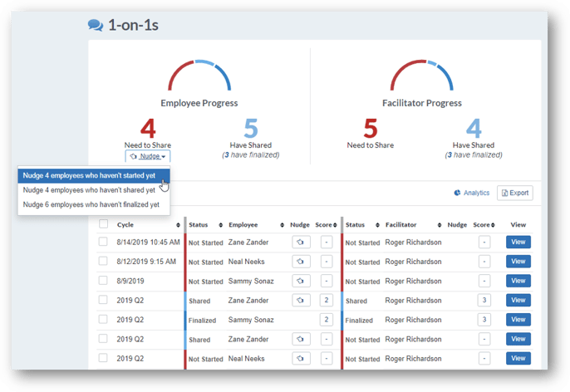
Task: Click employee score 2 for Finalized Sammy Sonaz
Action: tap(327, 320)
